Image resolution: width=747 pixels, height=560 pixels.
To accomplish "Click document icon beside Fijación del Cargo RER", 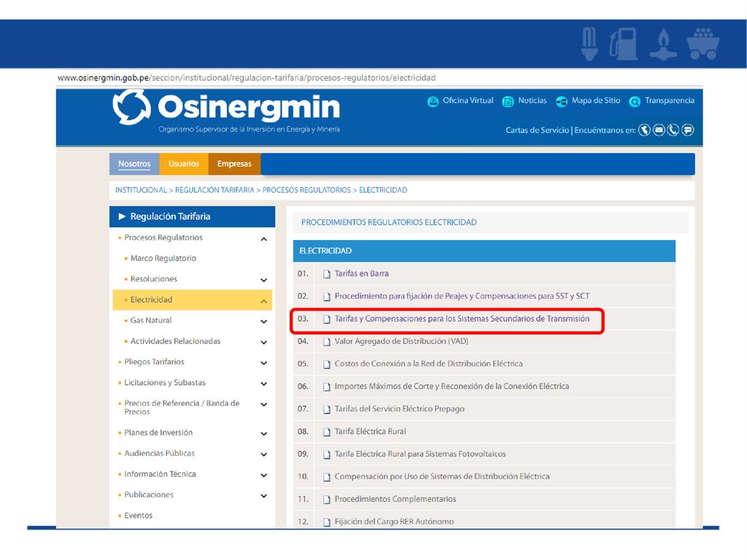I will (x=327, y=522).
